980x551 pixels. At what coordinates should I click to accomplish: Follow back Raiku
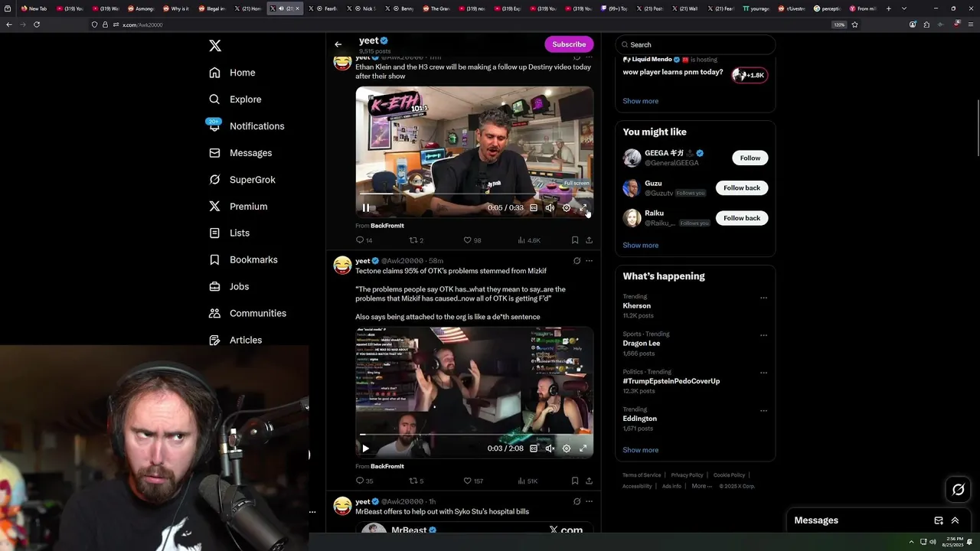click(x=742, y=218)
